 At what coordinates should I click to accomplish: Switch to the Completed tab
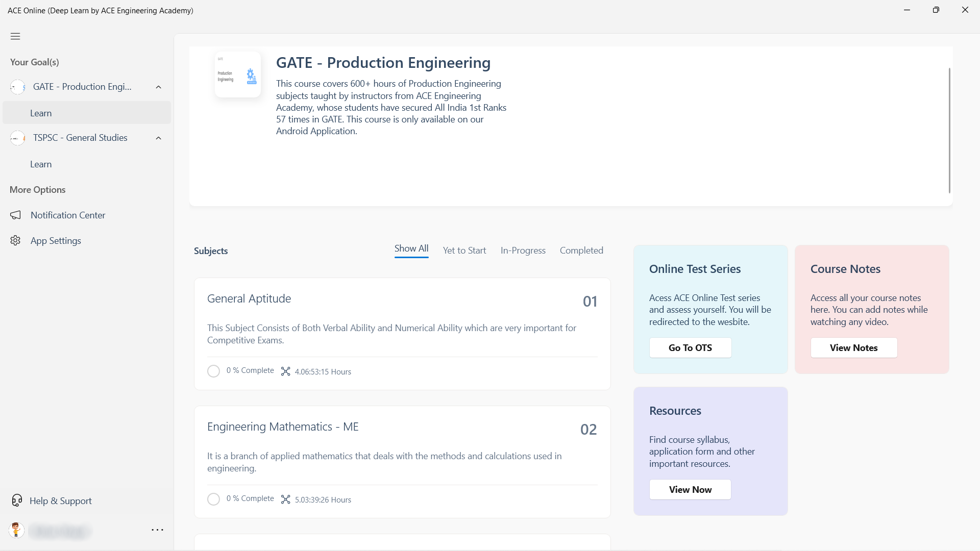coord(581,251)
